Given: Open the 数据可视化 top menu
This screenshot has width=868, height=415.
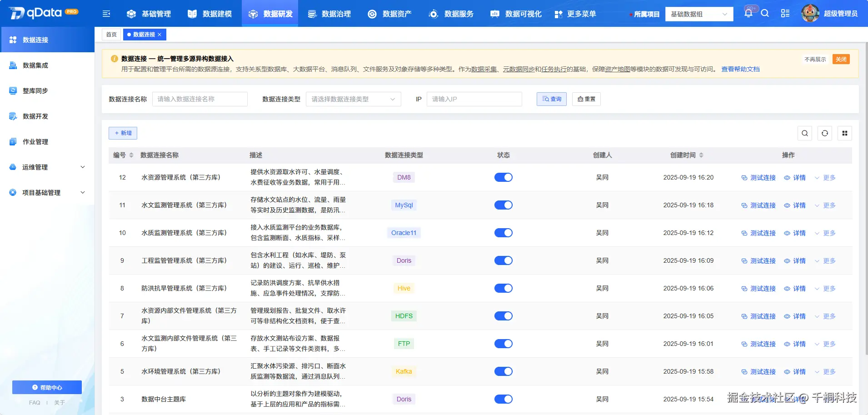Looking at the screenshot, I should pos(516,14).
